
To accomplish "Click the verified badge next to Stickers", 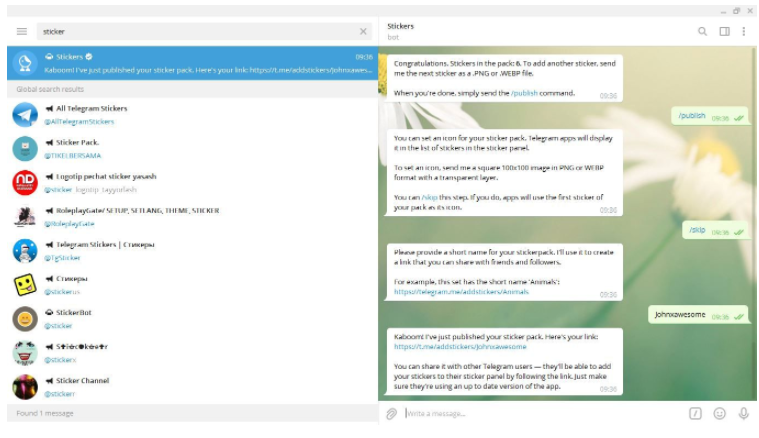I will [89, 57].
